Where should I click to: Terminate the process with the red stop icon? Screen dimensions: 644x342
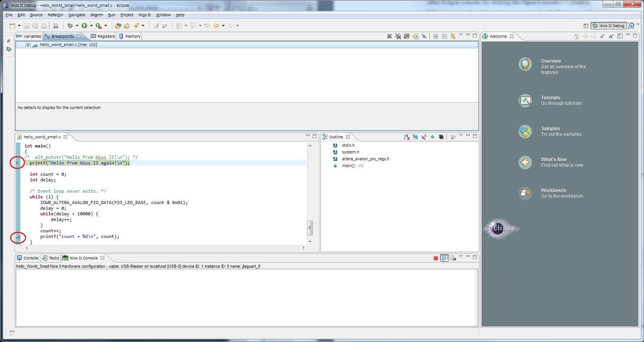pos(436,258)
